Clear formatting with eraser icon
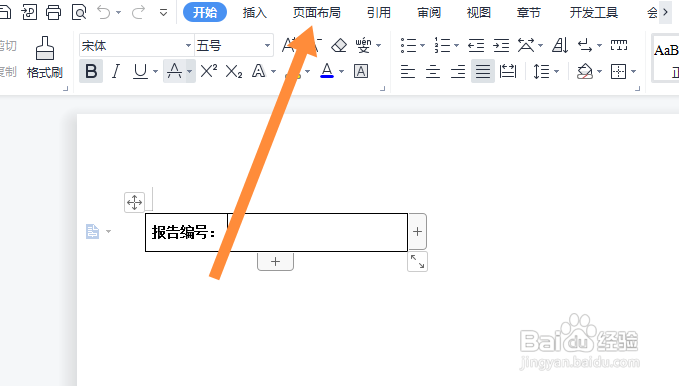 pos(339,45)
